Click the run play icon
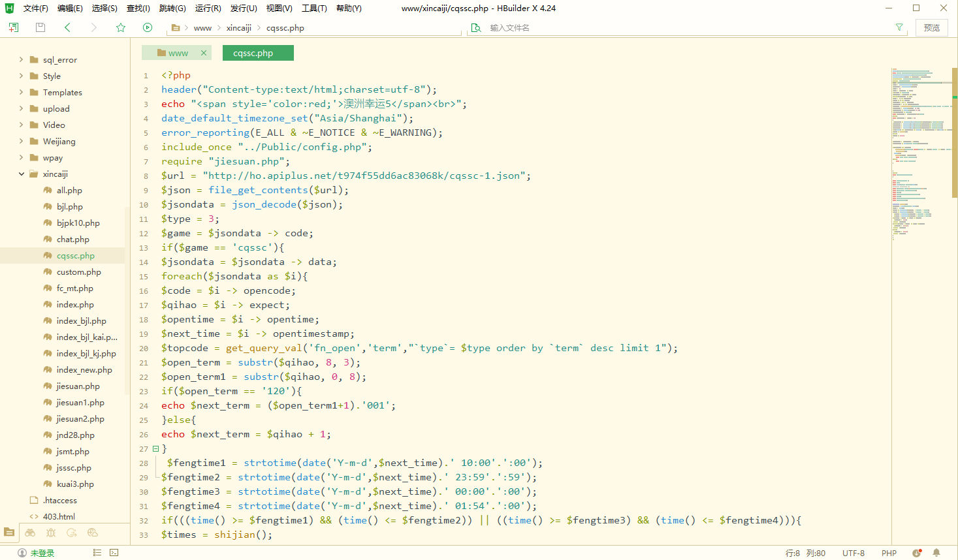 coord(148,27)
